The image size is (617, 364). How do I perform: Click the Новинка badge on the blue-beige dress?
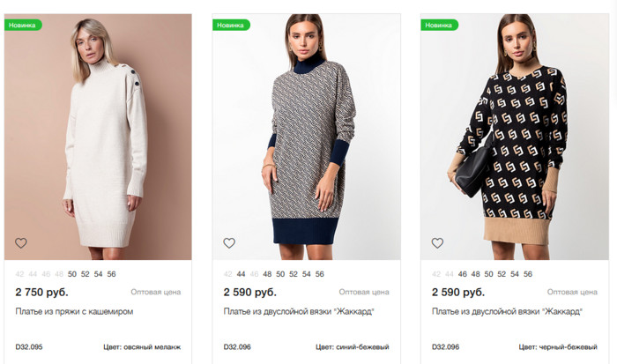click(231, 25)
